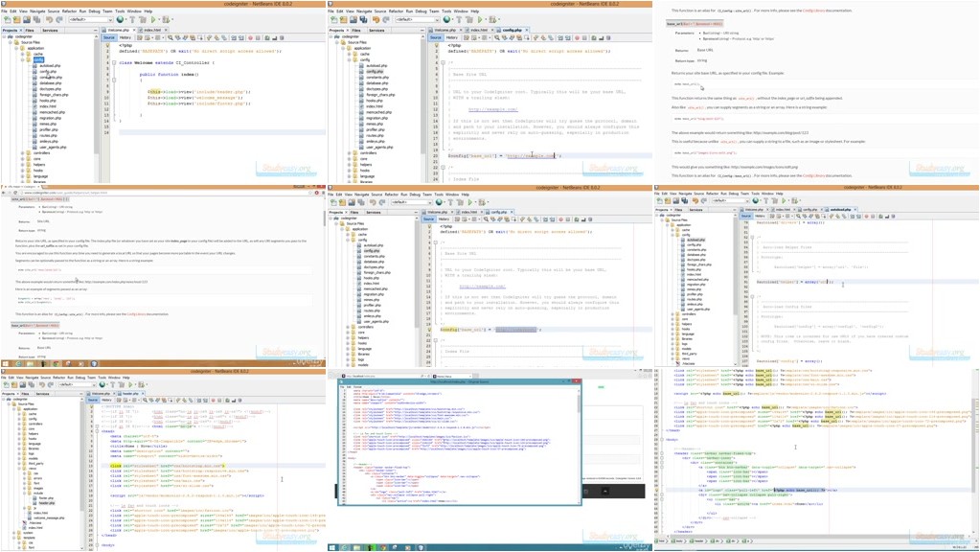980x552 pixels.
Task: Switch to header.php tab in bottom-left editor
Action: coord(131,394)
